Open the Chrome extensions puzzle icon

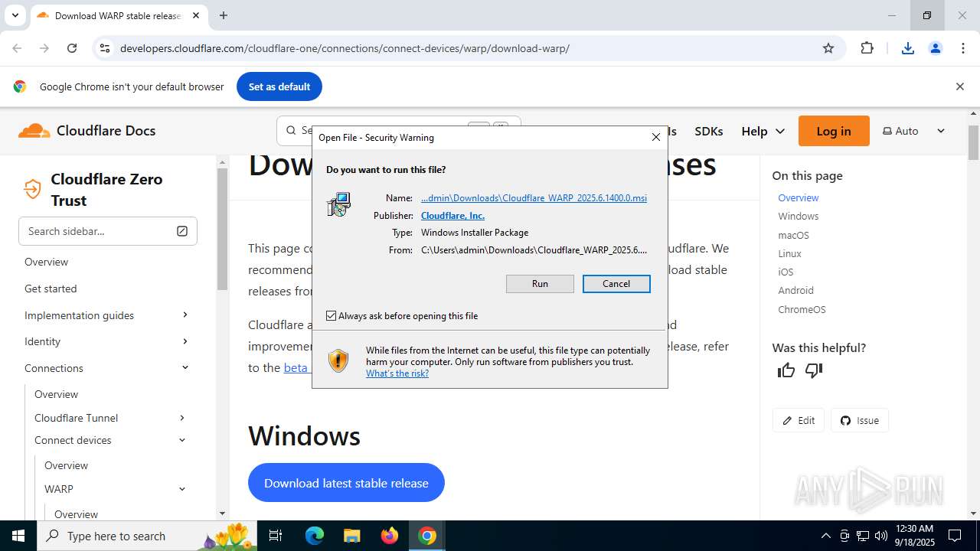[x=867, y=48]
